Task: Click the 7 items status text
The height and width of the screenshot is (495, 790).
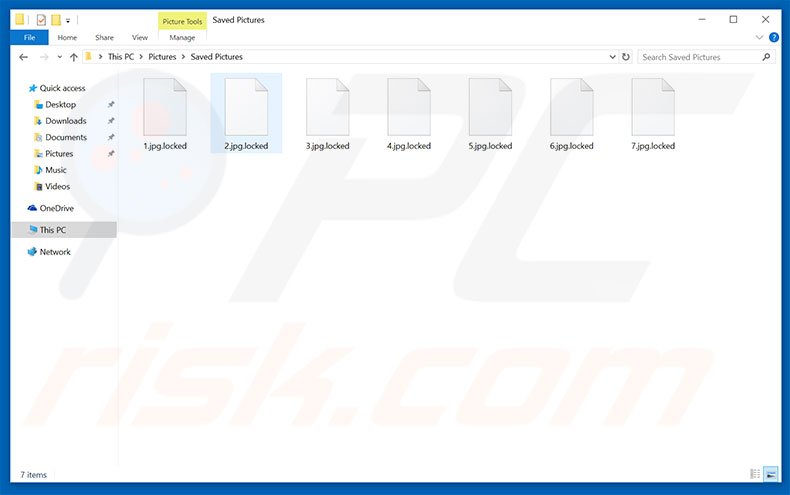Action: click(x=33, y=475)
